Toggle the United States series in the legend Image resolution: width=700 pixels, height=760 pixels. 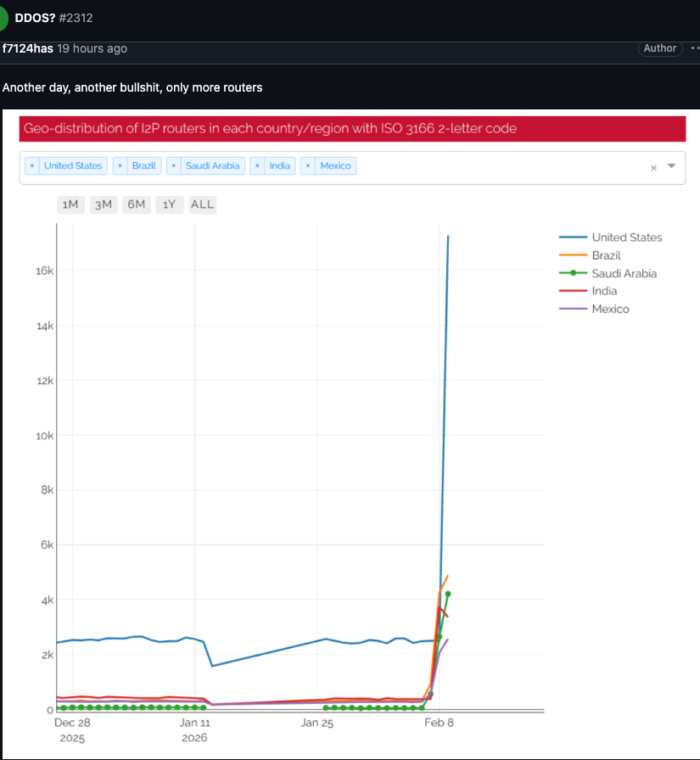(x=626, y=237)
